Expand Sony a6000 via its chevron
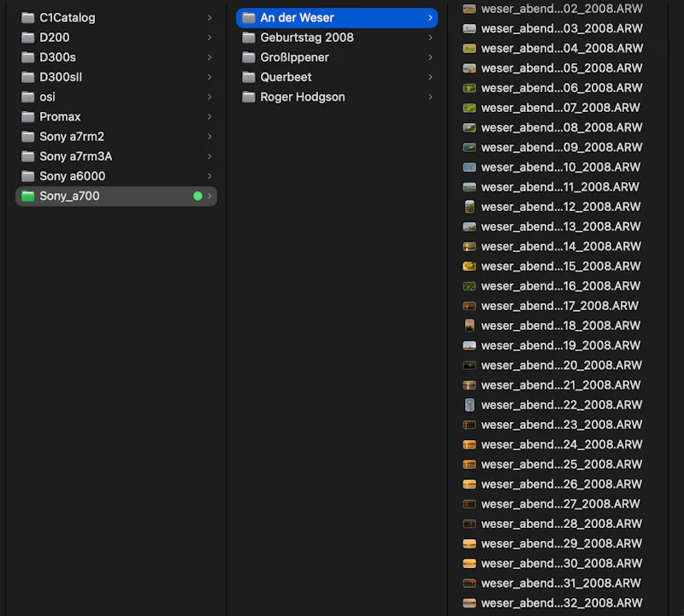684x616 pixels. click(209, 176)
